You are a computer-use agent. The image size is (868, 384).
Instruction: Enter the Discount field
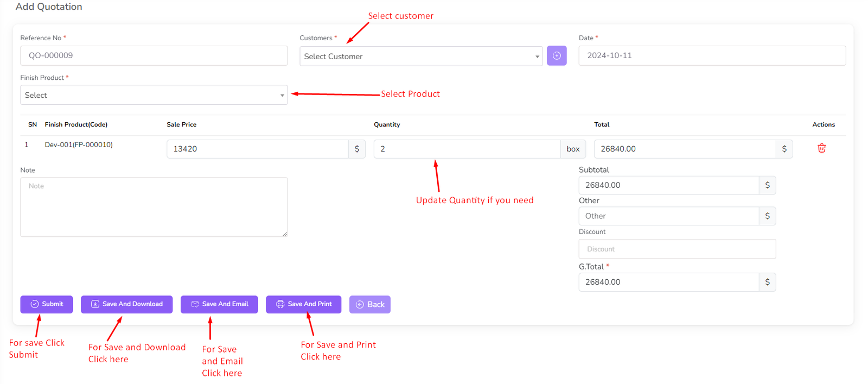coord(676,249)
